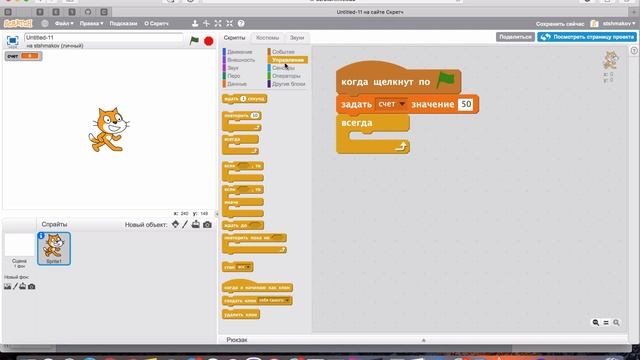Open the О Скретч menu item
Screen dimensions: 640x360
(x=156, y=23)
